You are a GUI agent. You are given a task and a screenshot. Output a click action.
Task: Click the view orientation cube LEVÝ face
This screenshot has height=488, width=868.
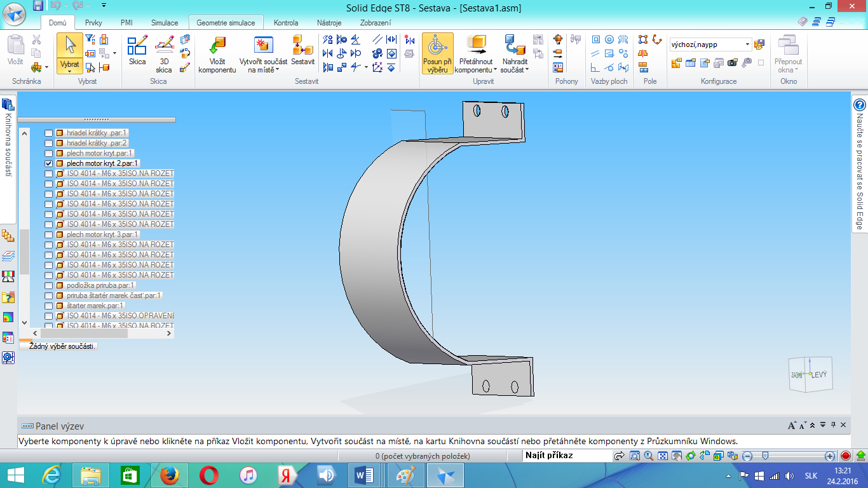pos(820,375)
